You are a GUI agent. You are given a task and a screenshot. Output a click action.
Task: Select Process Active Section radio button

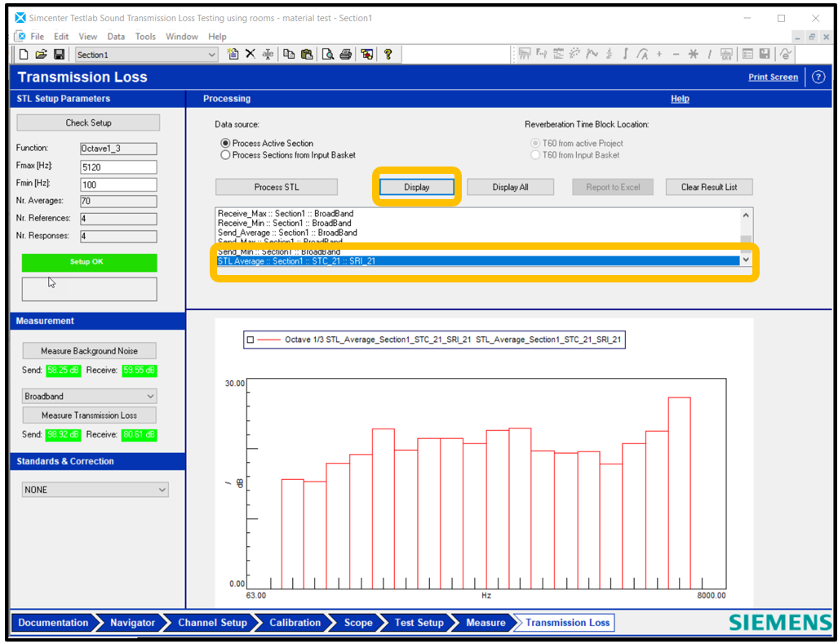point(225,143)
